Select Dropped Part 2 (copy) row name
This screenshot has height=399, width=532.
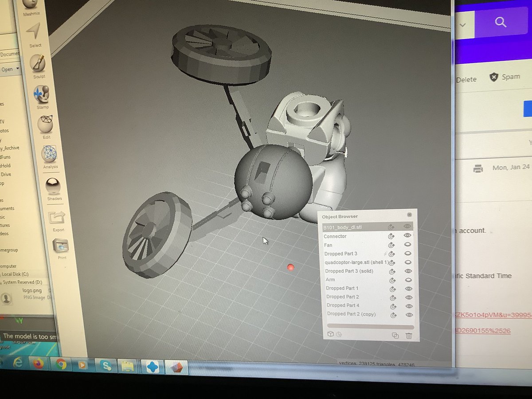click(352, 314)
